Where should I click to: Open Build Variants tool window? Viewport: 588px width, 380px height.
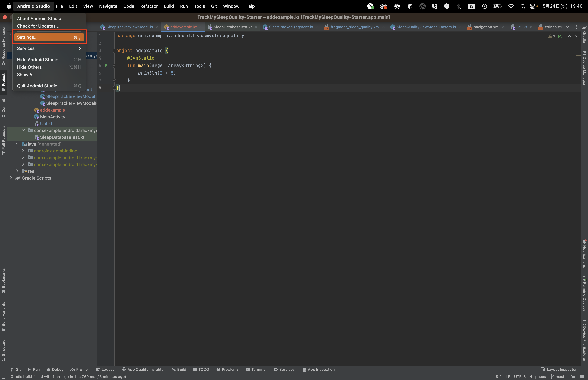[x=3, y=317]
